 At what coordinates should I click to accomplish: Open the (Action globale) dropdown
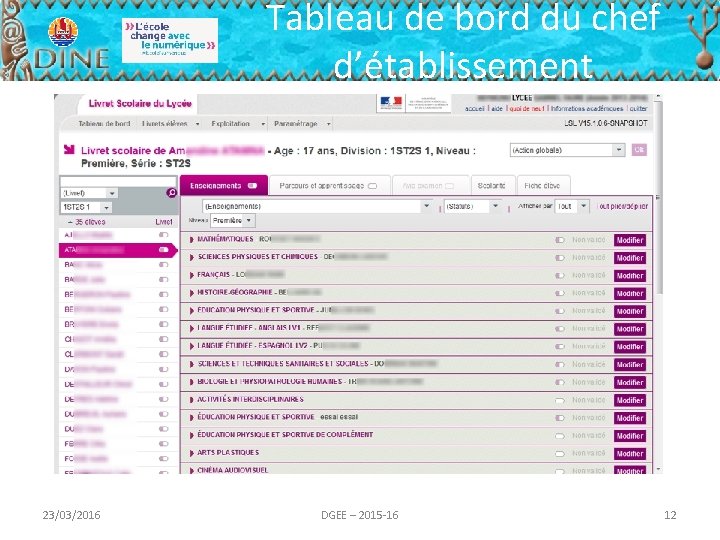pos(568,150)
